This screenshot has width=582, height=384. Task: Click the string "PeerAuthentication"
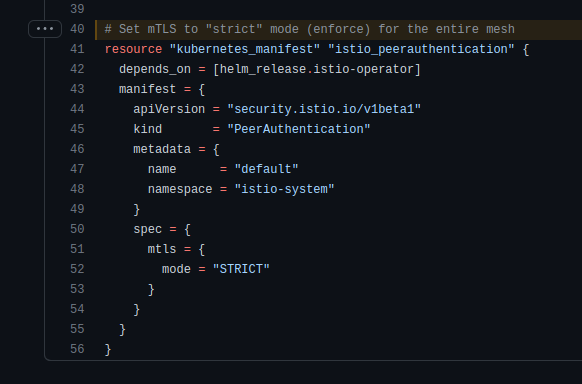pos(299,129)
